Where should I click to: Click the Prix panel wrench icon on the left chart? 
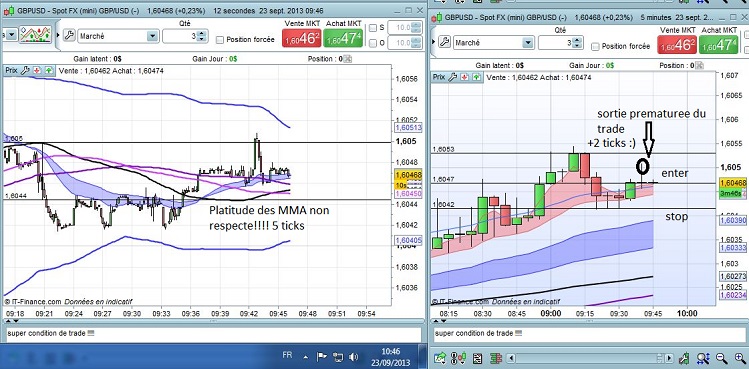[25, 71]
